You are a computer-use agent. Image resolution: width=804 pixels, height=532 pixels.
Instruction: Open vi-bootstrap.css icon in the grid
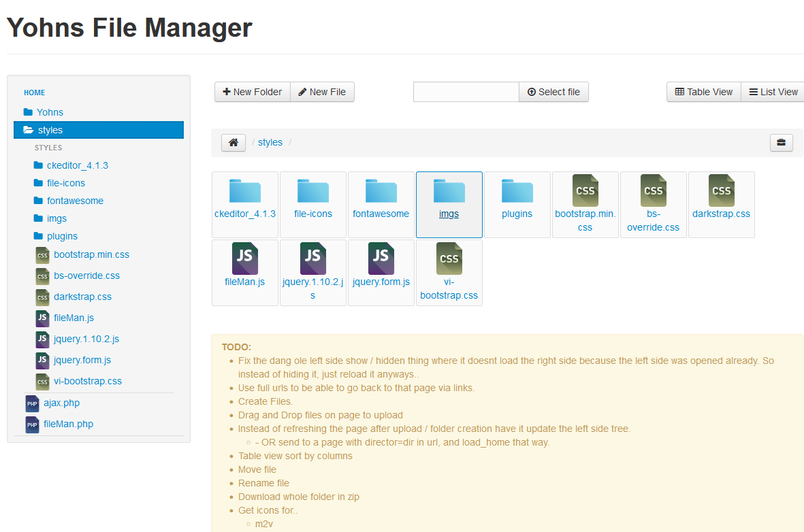point(449,259)
